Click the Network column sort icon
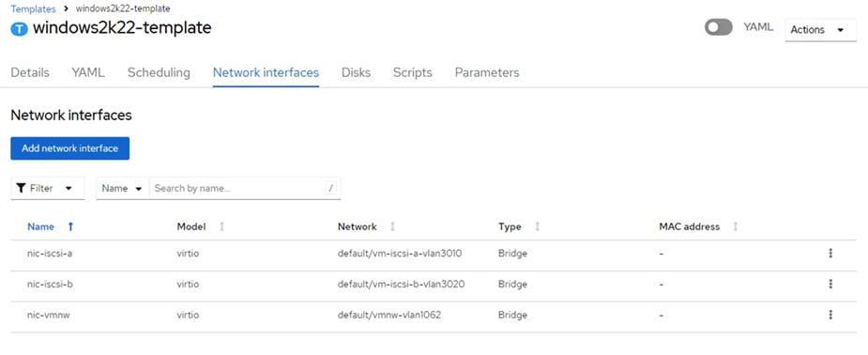Viewport: 868px width, 355px height. [392, 226]
